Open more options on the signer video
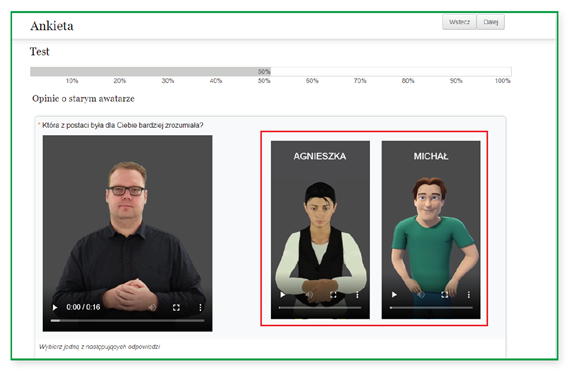The image size is (574, 372). click(200, 308)
